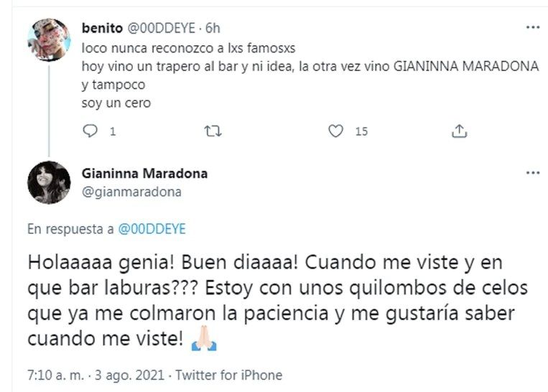548x392 pixels.
Task: Open the 6h timestamp of benito's tweet
Action: [212, 29]
